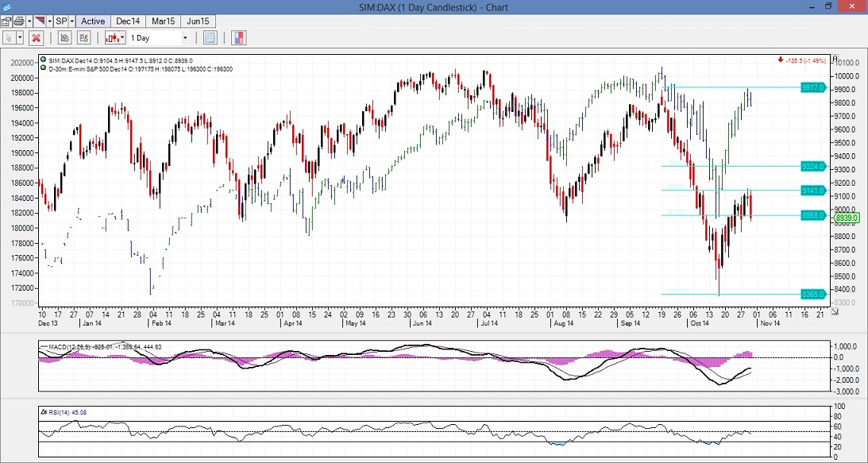868x463 pixels.
Task: Select the pointer cursor tool
Action: (9, 38)
